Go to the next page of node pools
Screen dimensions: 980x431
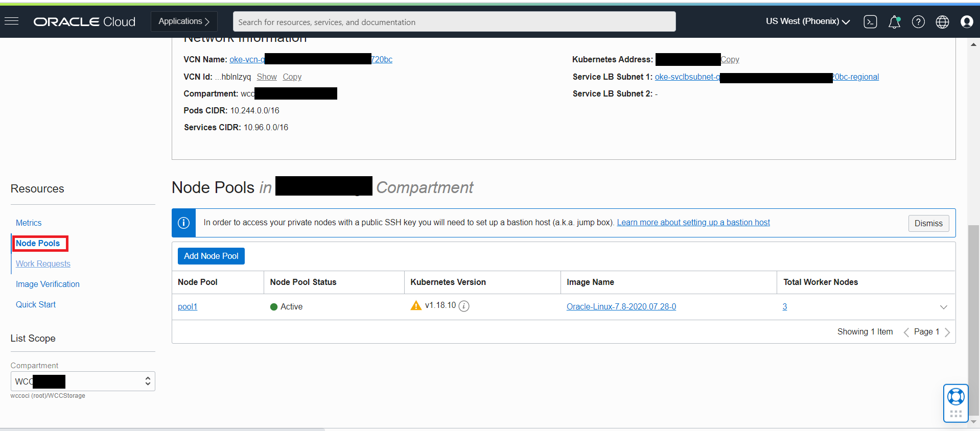(947, 332)
